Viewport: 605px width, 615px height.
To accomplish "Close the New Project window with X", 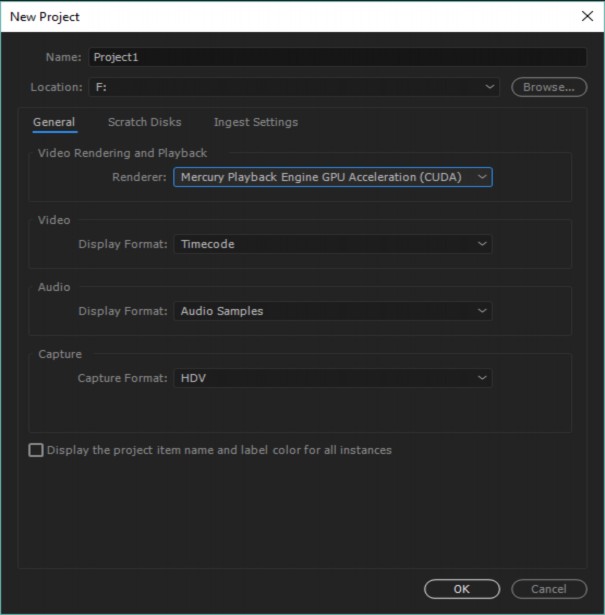I will [x=586, y=17].
